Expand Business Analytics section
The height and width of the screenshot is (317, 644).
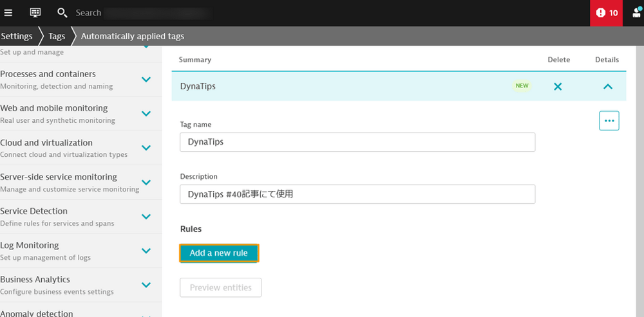click(x=146, y=285)
